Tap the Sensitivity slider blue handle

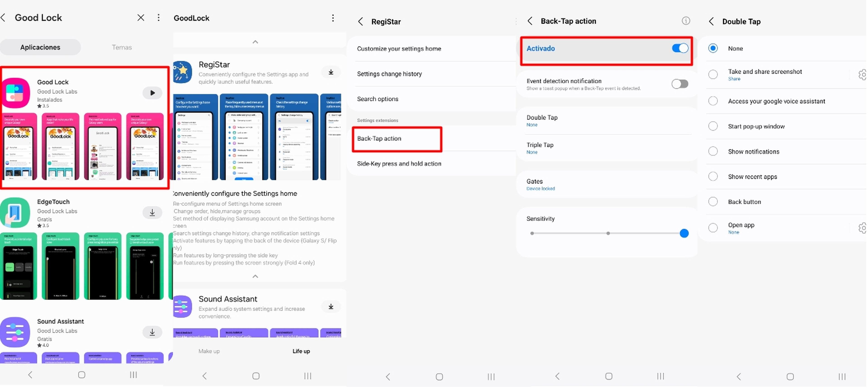click(x=684, y=233)
